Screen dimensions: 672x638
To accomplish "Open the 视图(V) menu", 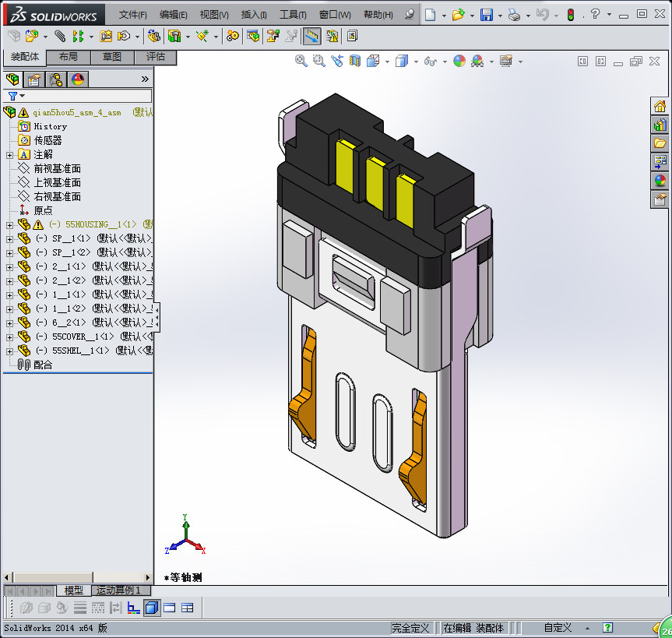I will pyautogui.click(x=214, y=15).
